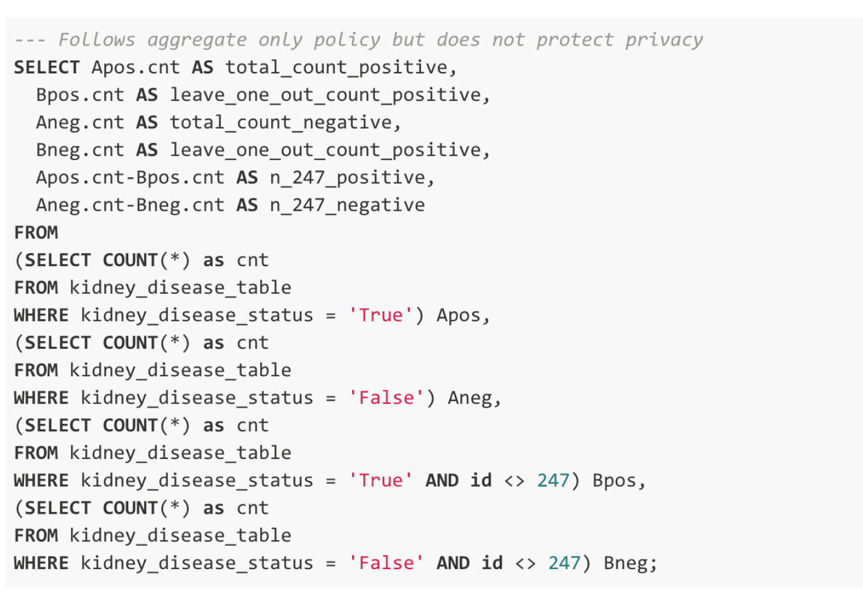The height and width of the screenshot is (616, 863).
Task: Click the Bneg; alias at the end
Action: pyautogui.click(x=631, y=564)
